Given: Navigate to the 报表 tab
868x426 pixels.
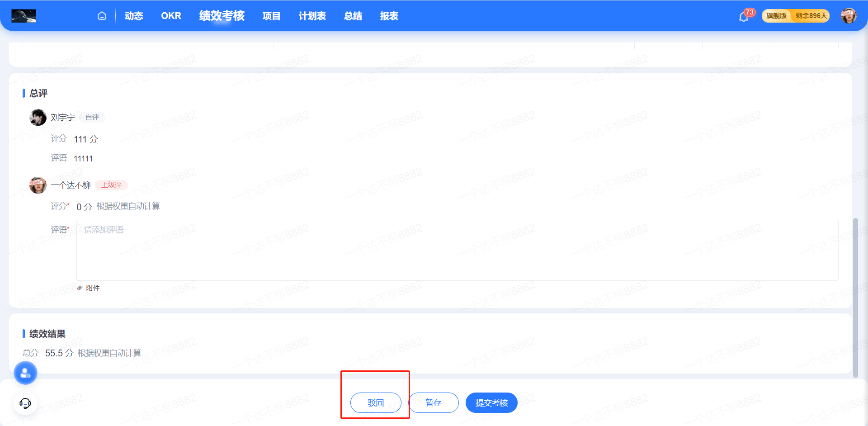Looking at the screenshot, I should click(389, 16).
